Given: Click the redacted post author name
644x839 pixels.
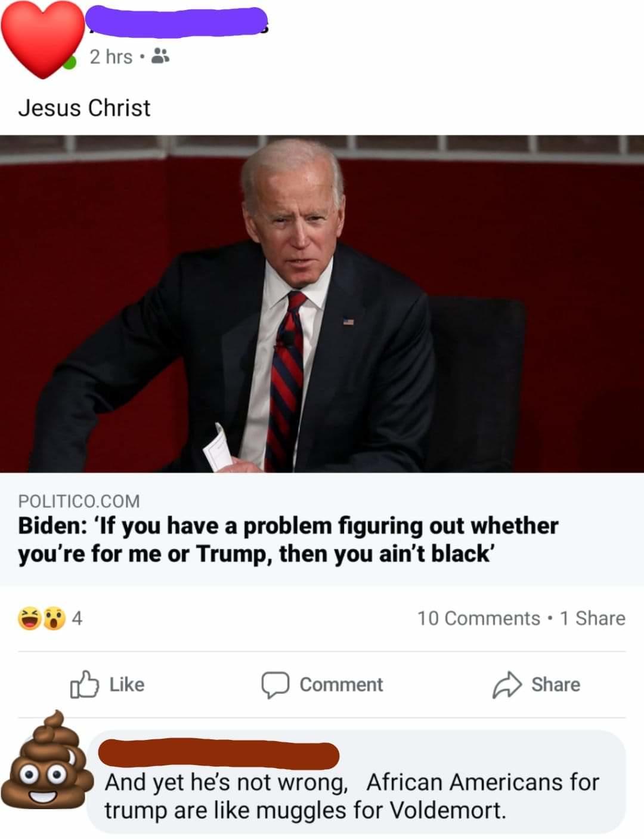Looking at the screenshot, I should pyautogui.click(x=178, y=18).
